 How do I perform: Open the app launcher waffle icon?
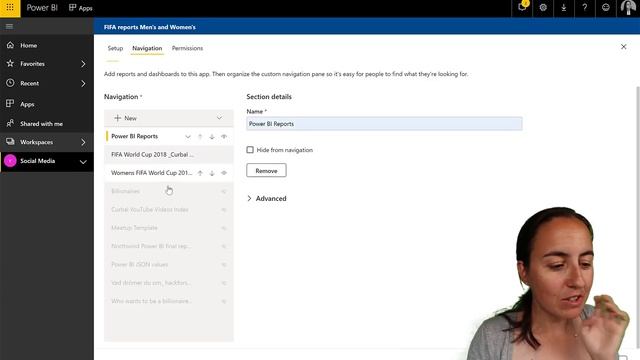pyautogui.click(x=10, y=8)
